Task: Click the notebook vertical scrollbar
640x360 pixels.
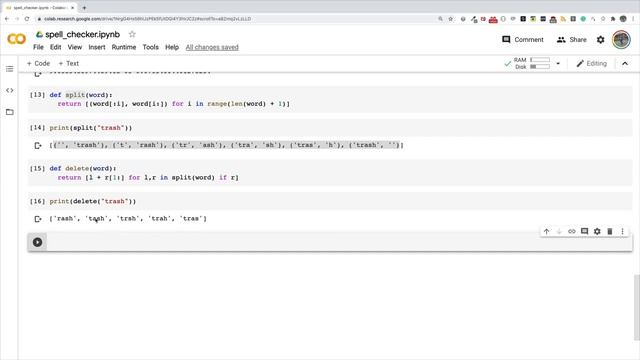Action: (x=636, y=307)
